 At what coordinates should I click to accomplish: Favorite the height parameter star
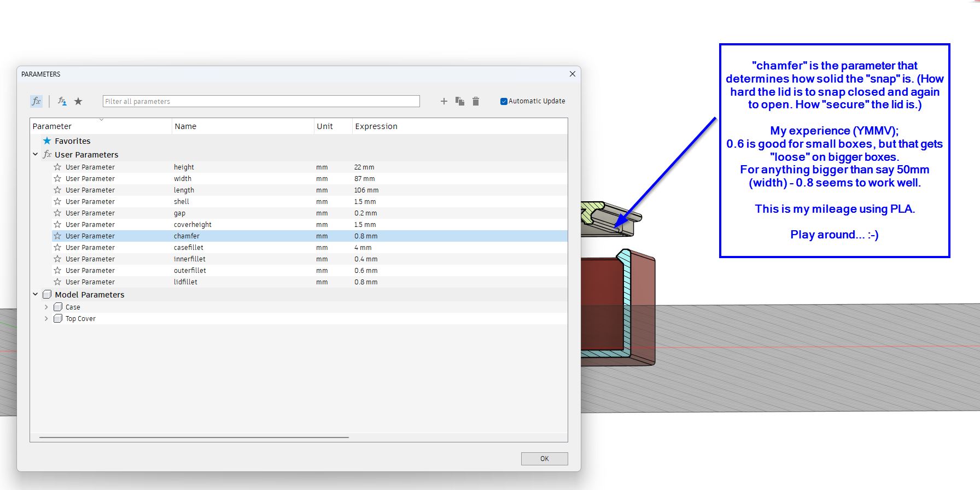point(57,167)
